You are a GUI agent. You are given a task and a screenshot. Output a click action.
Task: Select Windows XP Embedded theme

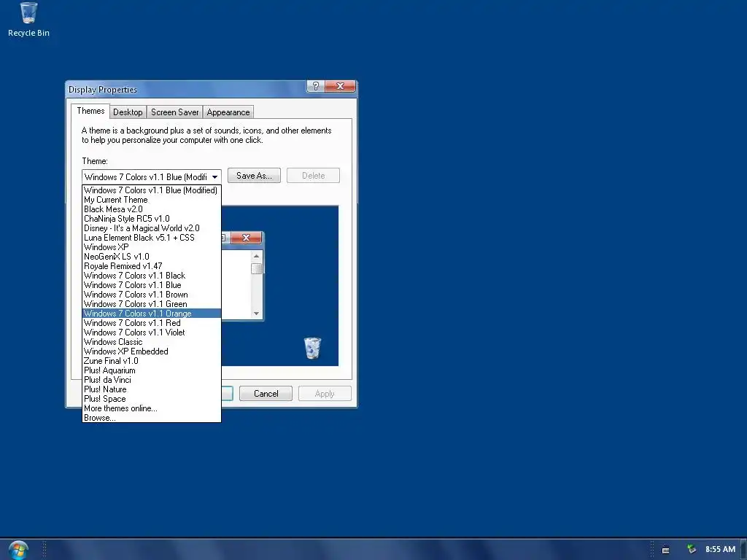(152, 351)
